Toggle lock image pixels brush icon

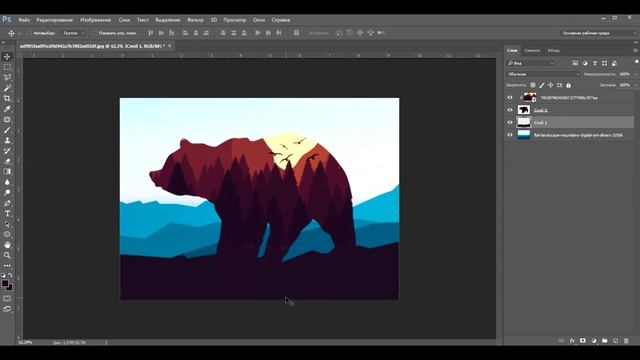pos(542,85)
